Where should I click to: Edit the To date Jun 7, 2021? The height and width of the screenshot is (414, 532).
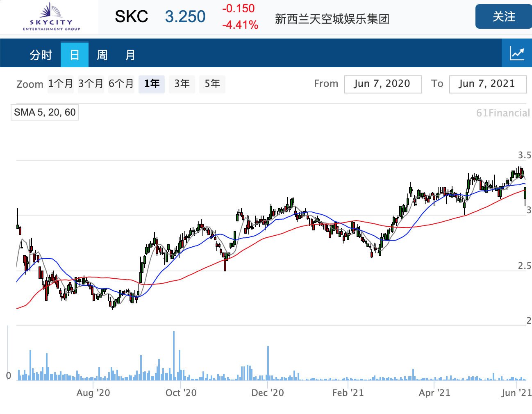(488, 84)
